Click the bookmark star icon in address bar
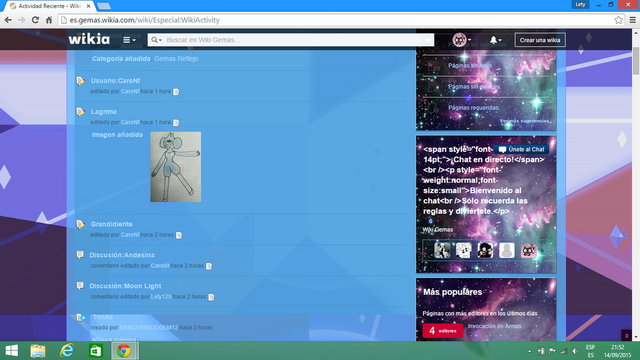640x360 pixels. pos(618,20)
